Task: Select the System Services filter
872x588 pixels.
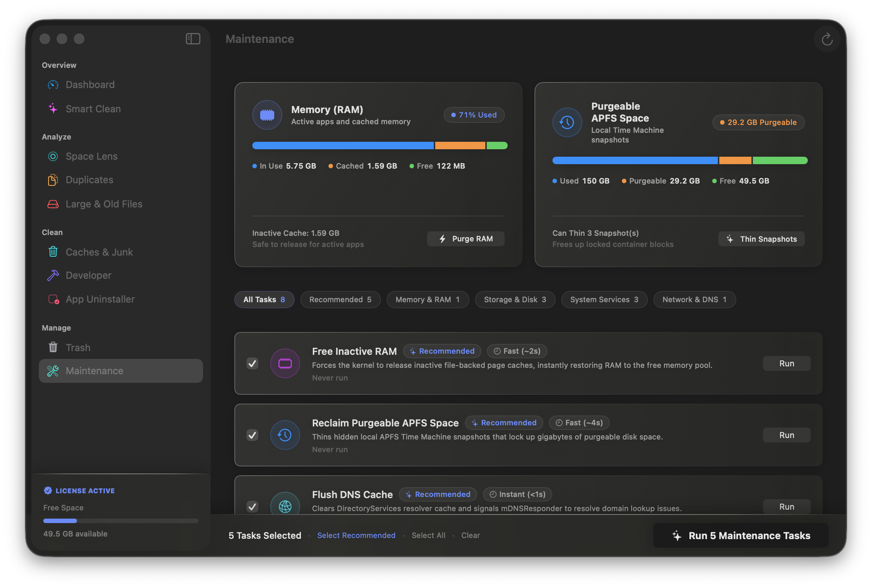Action: (x=604, y=300)
